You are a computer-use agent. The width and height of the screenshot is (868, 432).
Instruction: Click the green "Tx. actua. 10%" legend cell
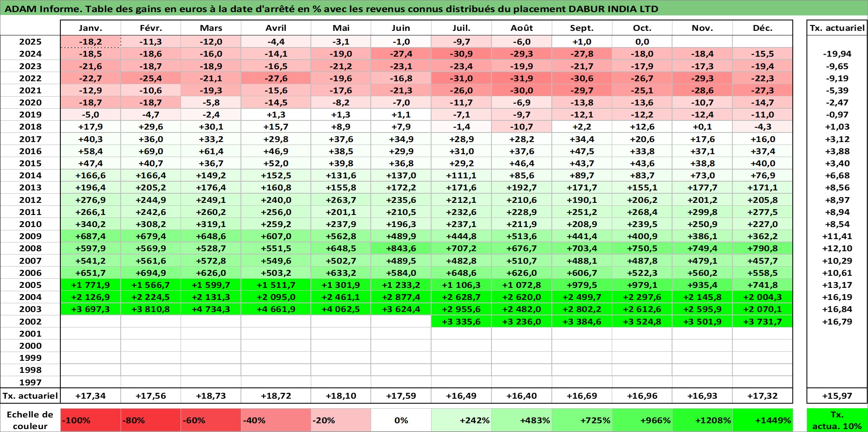click(x=837, y=420)
